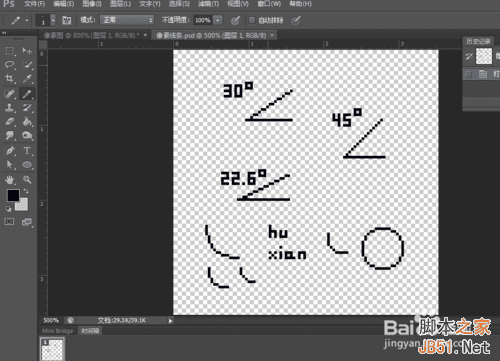
Task: Change the screen mode
Action: (x=27, y=222)
